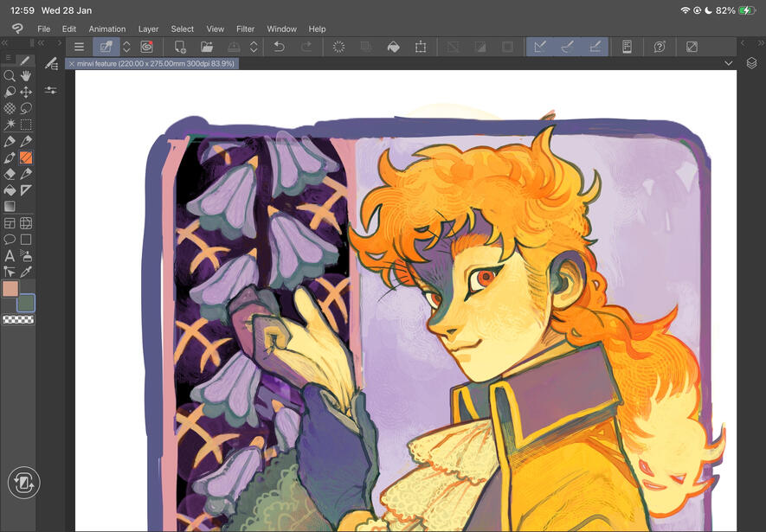Click the mirwi feature canvas tab

[x=153, y=64]
